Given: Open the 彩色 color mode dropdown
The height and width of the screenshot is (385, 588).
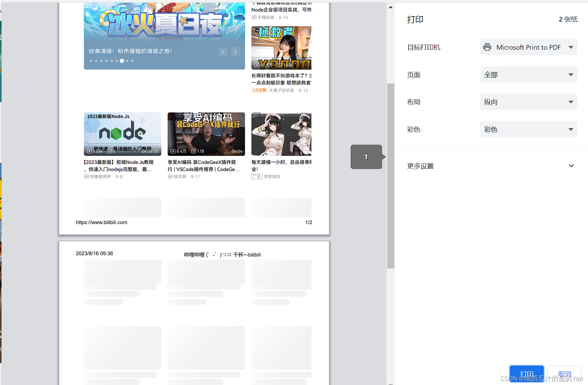Looking at the screenshot, I should coord(528,129).
